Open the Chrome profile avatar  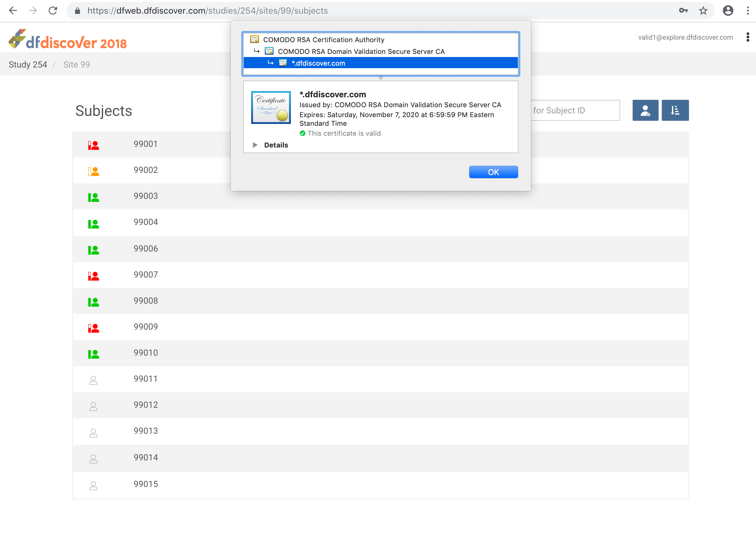click(728, 11)
